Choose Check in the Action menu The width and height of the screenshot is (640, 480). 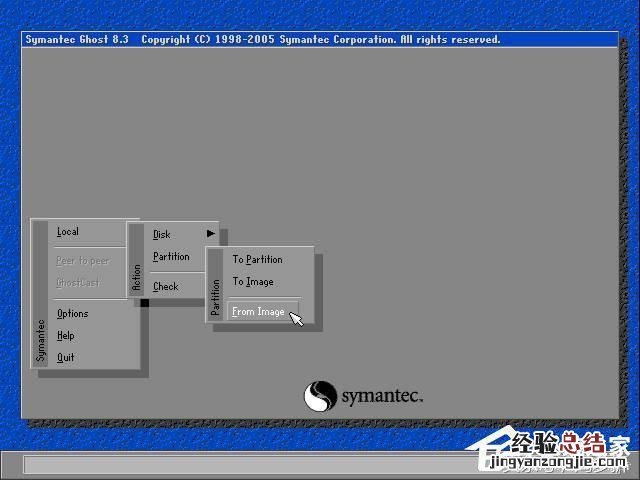(x=166, y=287)
